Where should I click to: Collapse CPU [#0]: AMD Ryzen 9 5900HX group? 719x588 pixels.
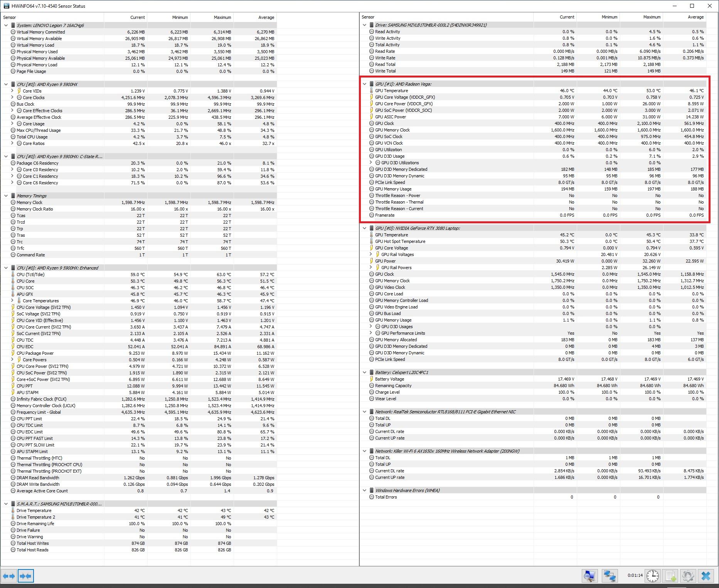[6, 84]
